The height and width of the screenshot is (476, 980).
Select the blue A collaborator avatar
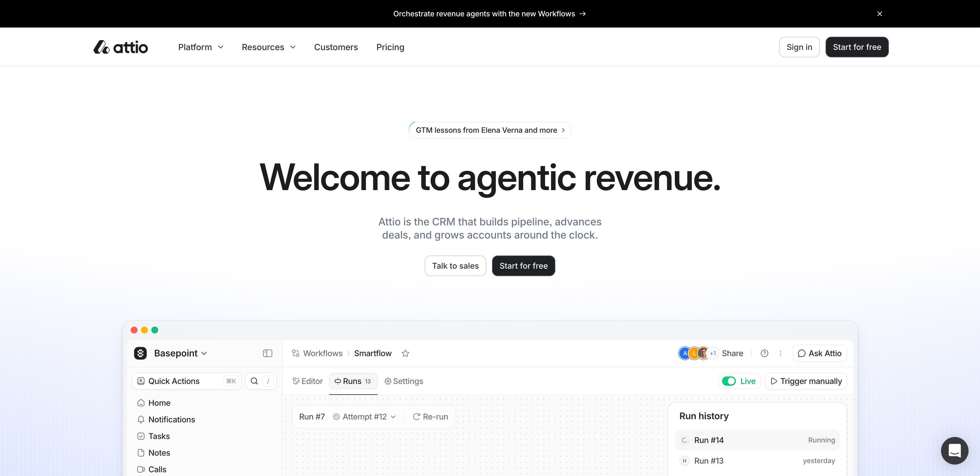coord(685,353)
